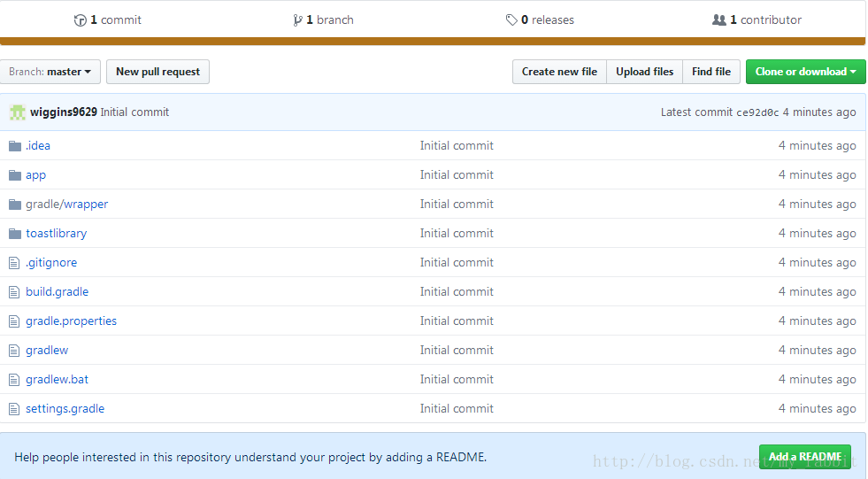Viewport: 868px width, 479px height.
Task: Open the gradle.properties file
Action: (x=71, y=321)
